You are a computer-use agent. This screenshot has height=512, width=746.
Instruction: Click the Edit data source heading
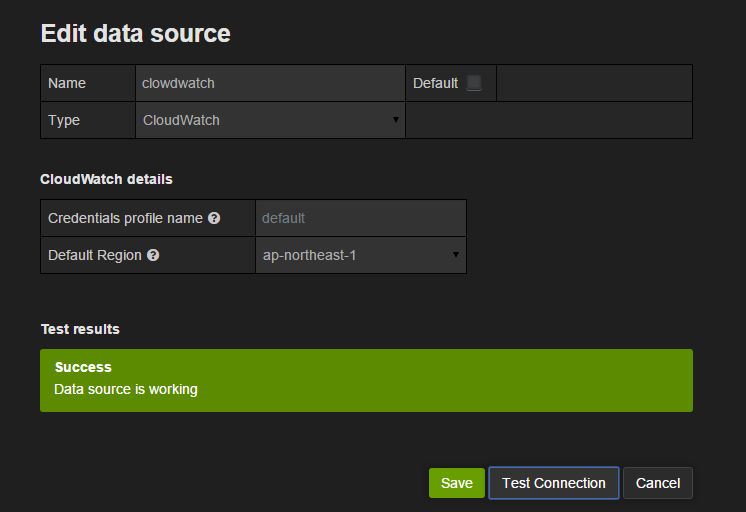135,33
